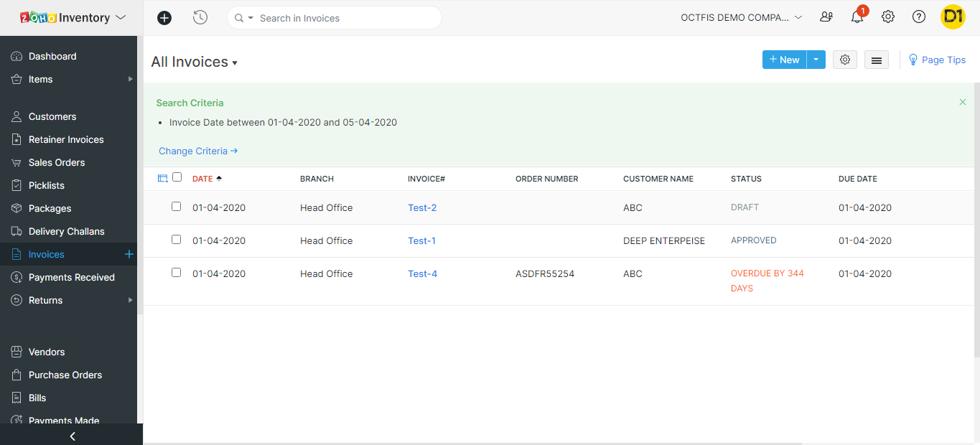Click the Page Tips link text
Image resolution: width=980 pixels, height=445 pixels.
[943, 60]
